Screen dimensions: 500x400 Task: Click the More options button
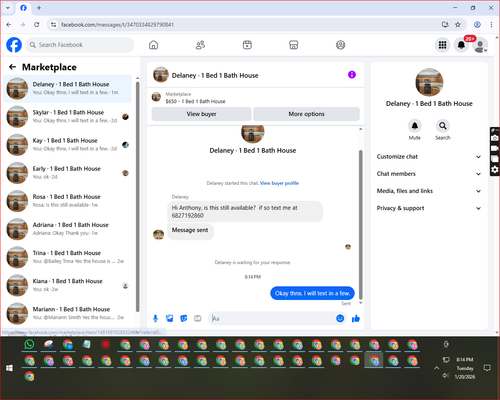pyautogui.click(x=306, y=114)
